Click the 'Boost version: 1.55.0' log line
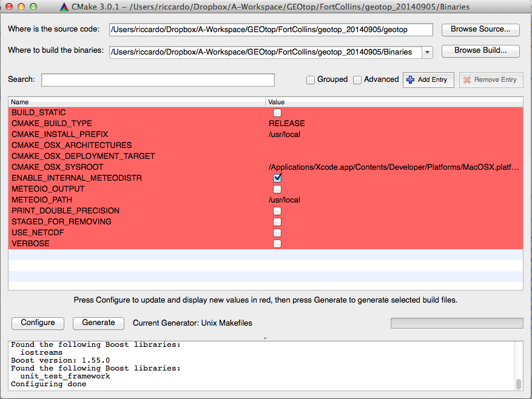 [x=60, y=360]
